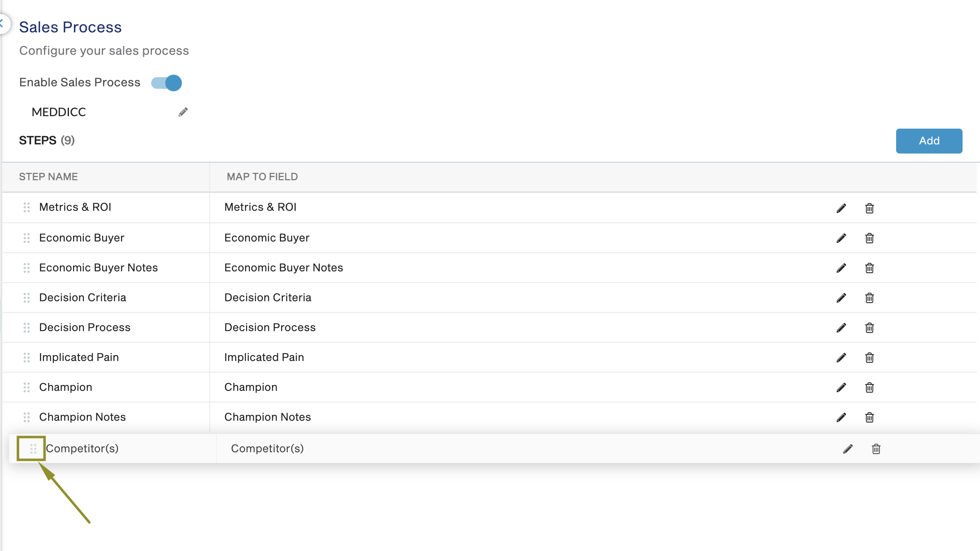The image size is (980, 551).
Task: Click the STEPS (9) heading
Action: tap(47, 140)
